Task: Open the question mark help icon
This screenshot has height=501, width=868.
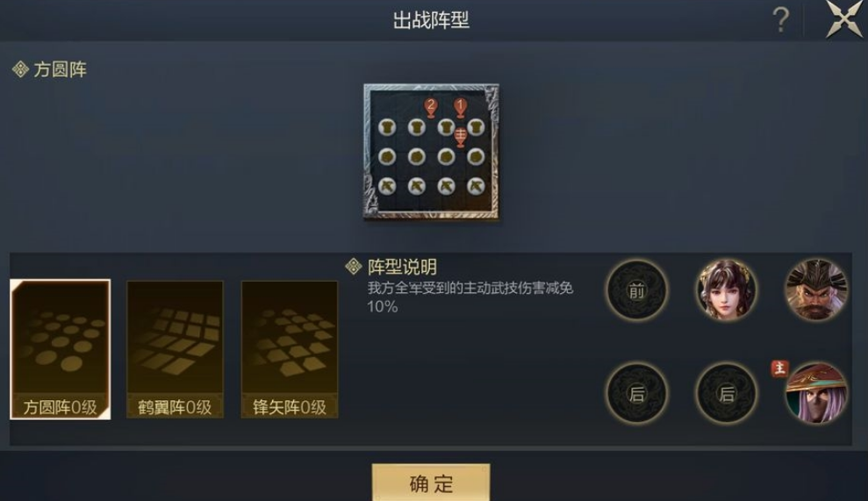Action: coord(780,20)
